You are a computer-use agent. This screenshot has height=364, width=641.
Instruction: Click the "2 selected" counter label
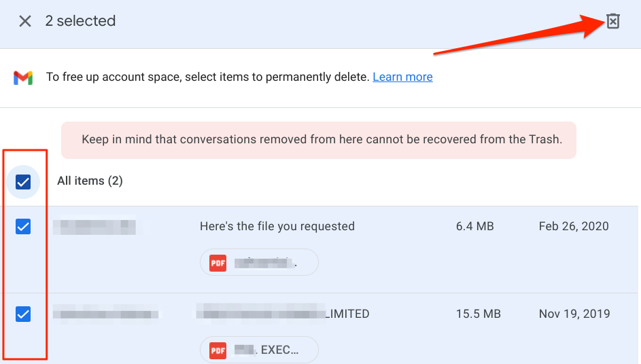(x=80, y=21)
